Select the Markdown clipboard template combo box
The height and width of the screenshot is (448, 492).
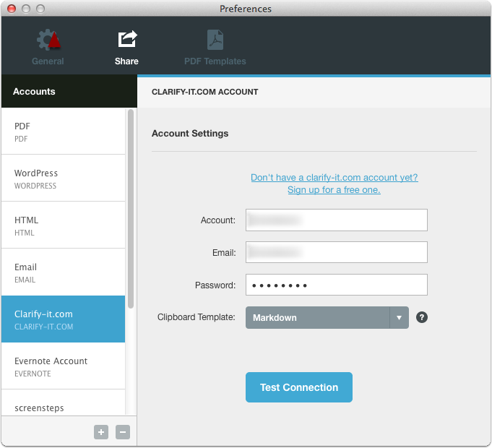[x=327, y=317]
